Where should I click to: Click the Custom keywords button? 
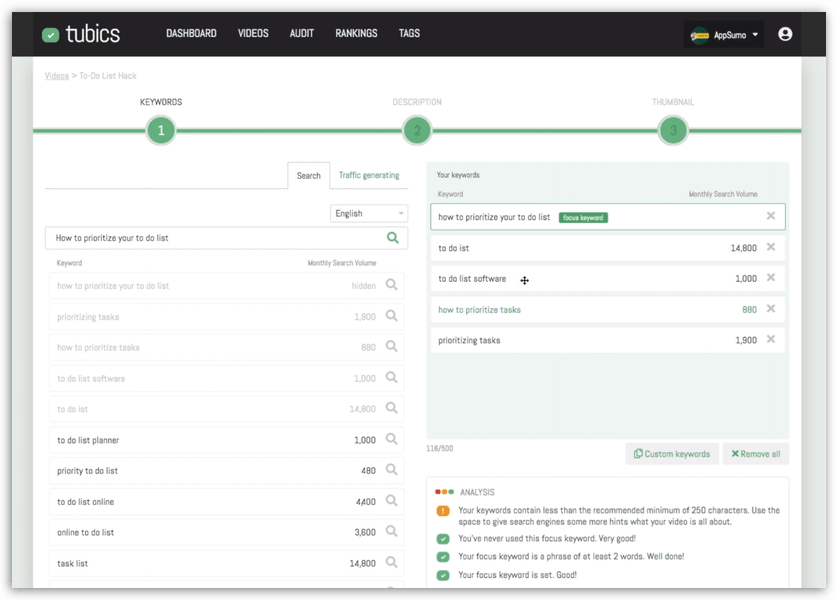coord(672,454)
